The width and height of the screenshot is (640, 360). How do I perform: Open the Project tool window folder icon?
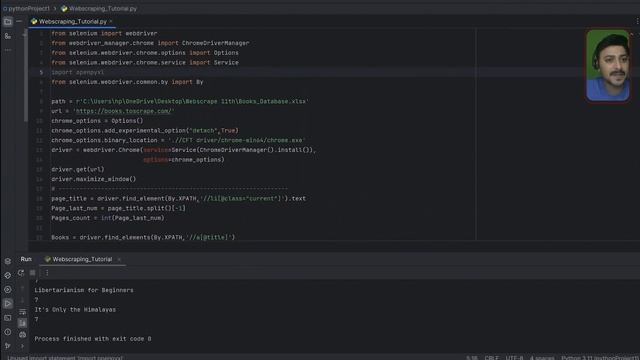8,22
